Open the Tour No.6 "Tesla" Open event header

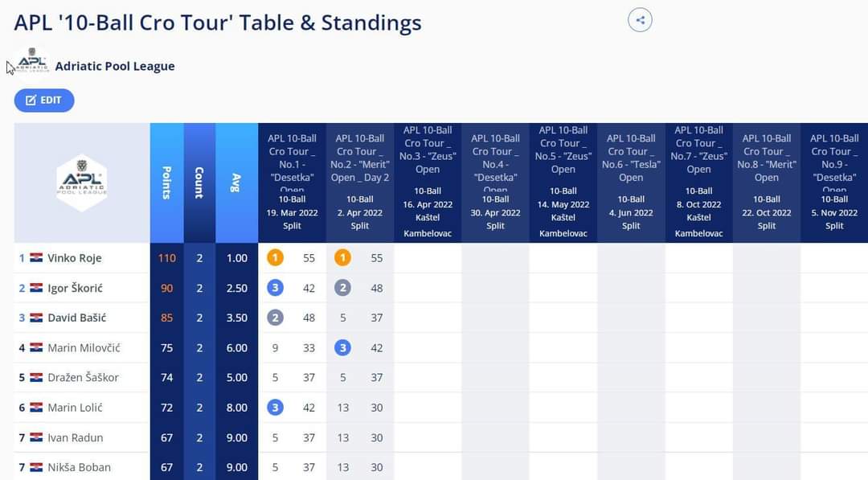coord(631,158)
